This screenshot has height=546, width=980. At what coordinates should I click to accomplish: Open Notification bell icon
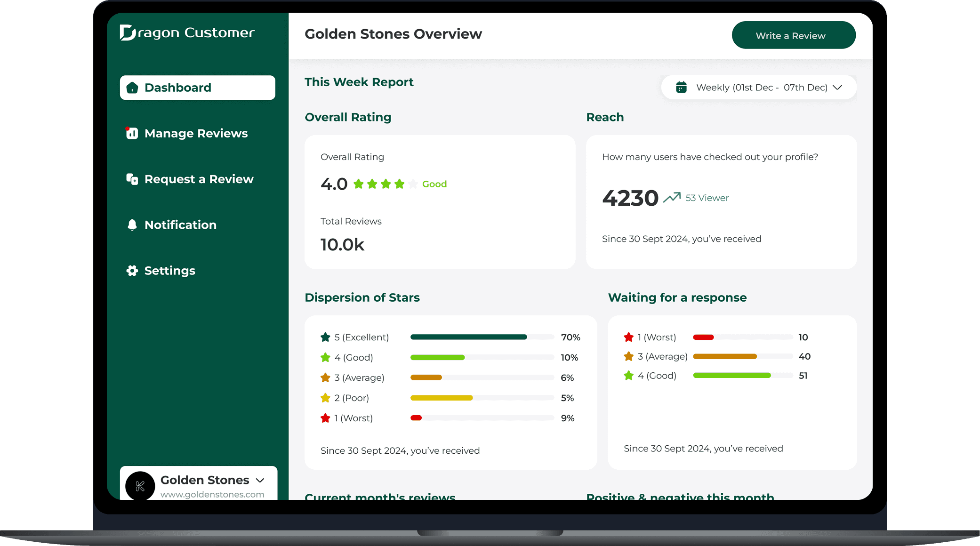tap(132, 225)
